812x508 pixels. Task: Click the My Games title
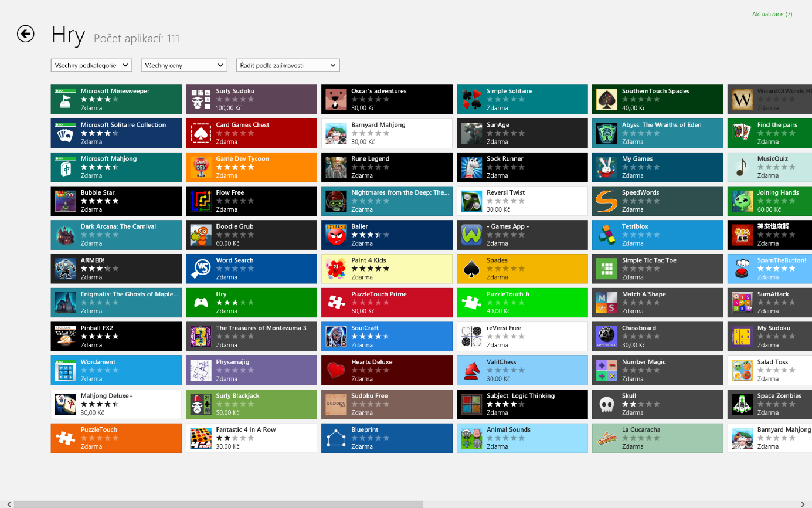tap(637, 158)
